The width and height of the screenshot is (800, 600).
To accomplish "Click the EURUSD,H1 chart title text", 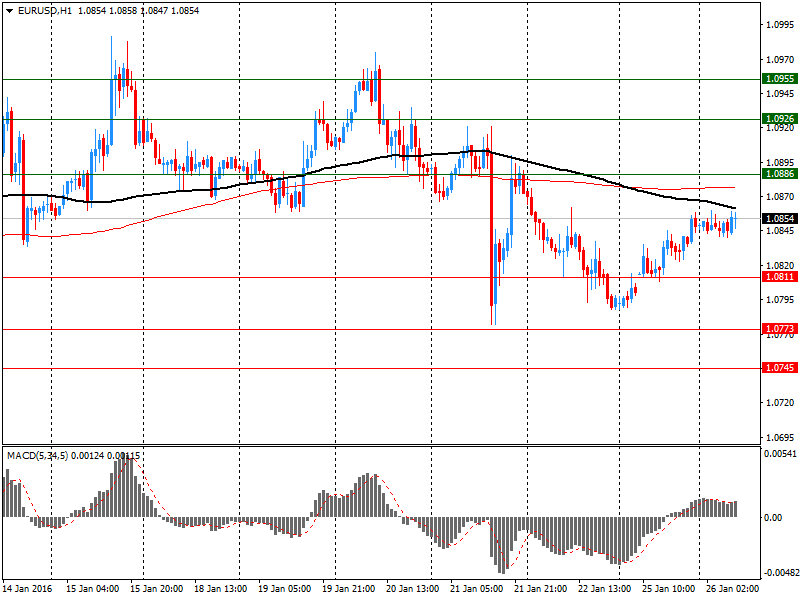I will click(44, 11).
